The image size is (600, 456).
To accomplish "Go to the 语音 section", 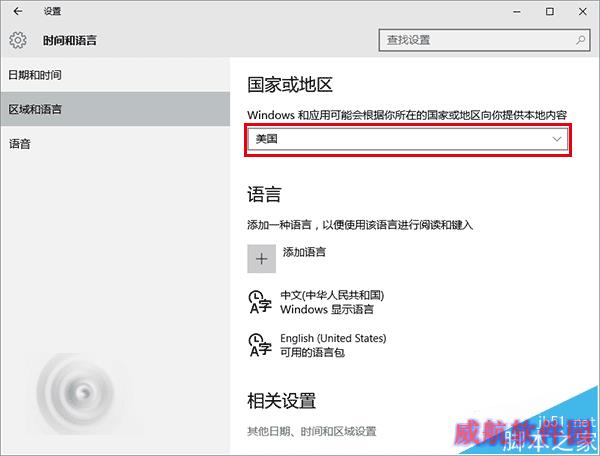I will click(x=115, y=144).
